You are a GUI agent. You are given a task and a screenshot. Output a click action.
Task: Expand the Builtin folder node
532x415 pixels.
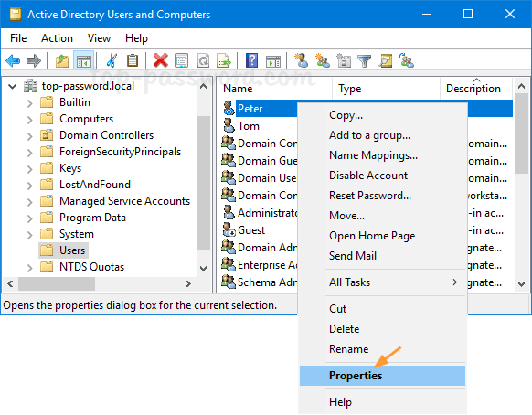click(30, 103)
